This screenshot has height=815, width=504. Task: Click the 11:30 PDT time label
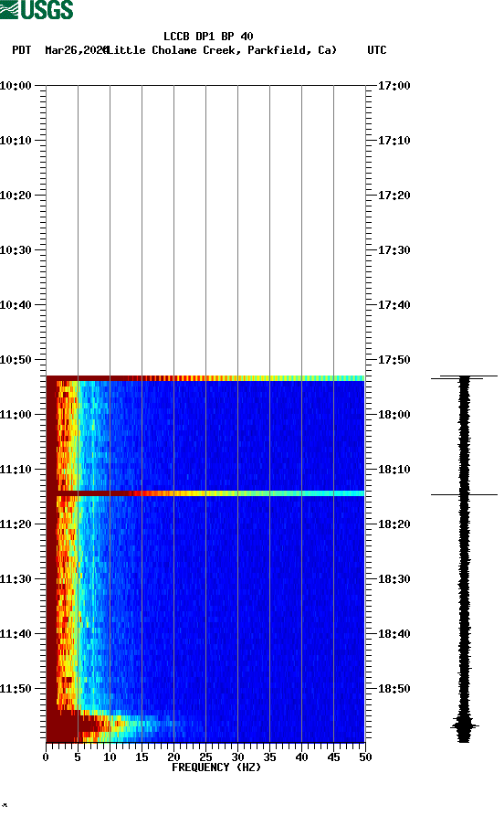(x=16, y=579)
